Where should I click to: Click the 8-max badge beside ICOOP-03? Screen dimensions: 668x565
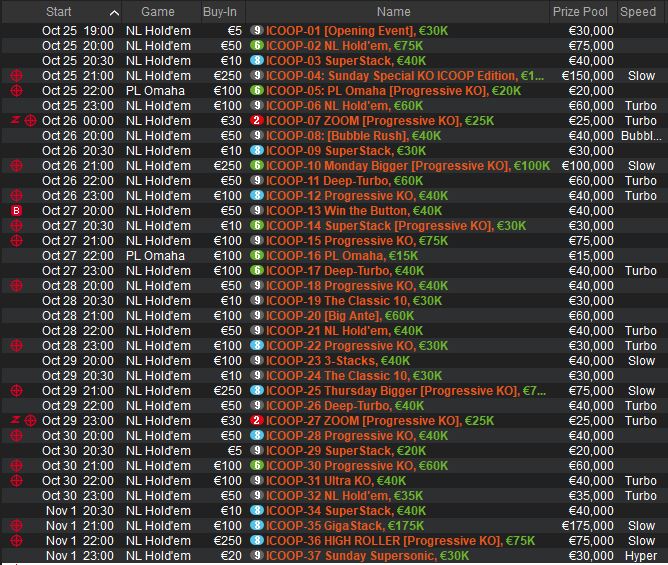click(256, 60)
